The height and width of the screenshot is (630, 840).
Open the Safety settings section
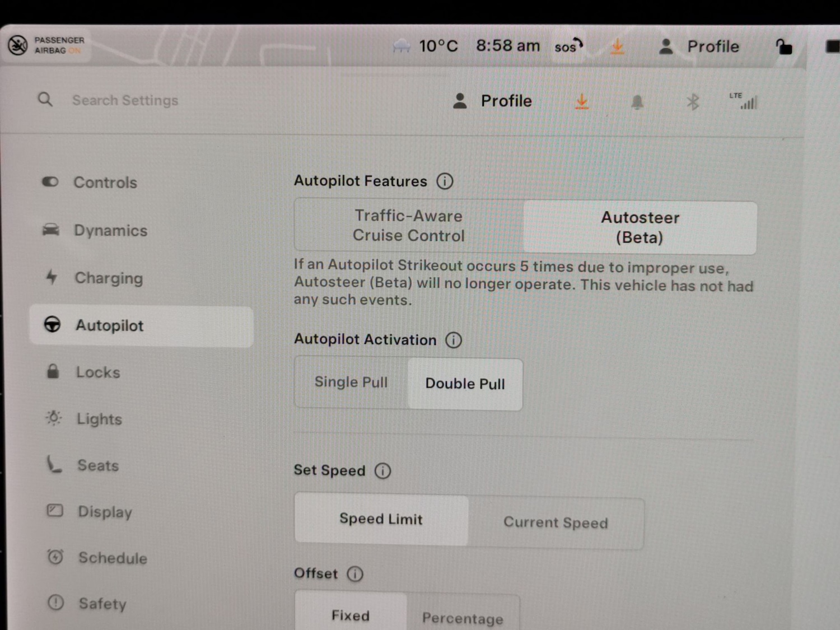click(x=102, y=604)
